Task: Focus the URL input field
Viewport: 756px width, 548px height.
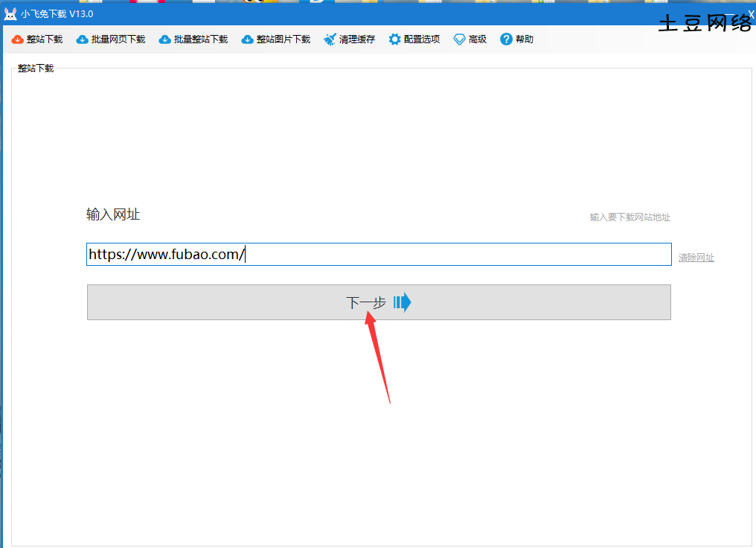Action: coord(446,254)
